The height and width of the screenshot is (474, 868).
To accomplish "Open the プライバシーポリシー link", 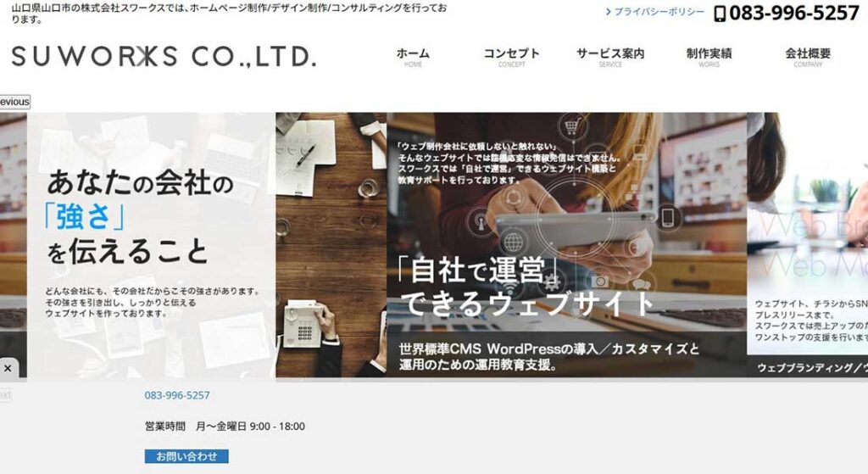I will point(659,12).
